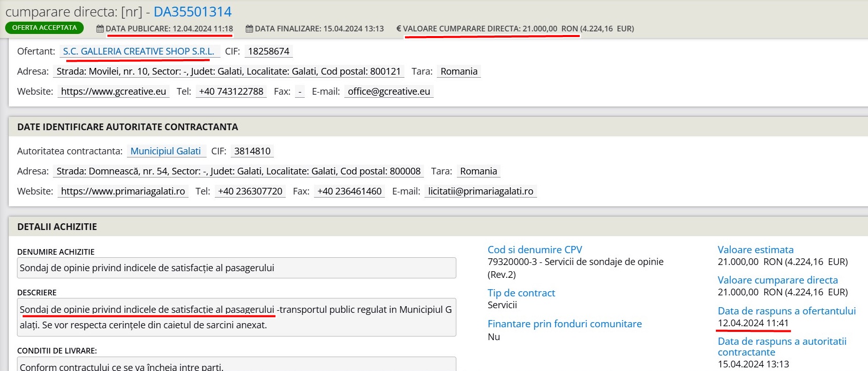Click the euro icon before Valoare Cumparare Directa

[x=398, y=29]
